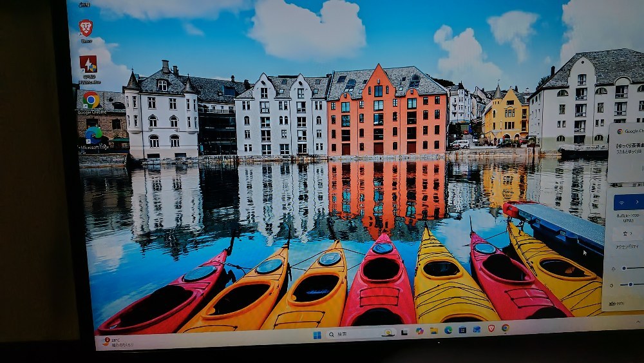Open the Windows Start menu
Viewport: 644px width, 363px height.
point(317,335)
